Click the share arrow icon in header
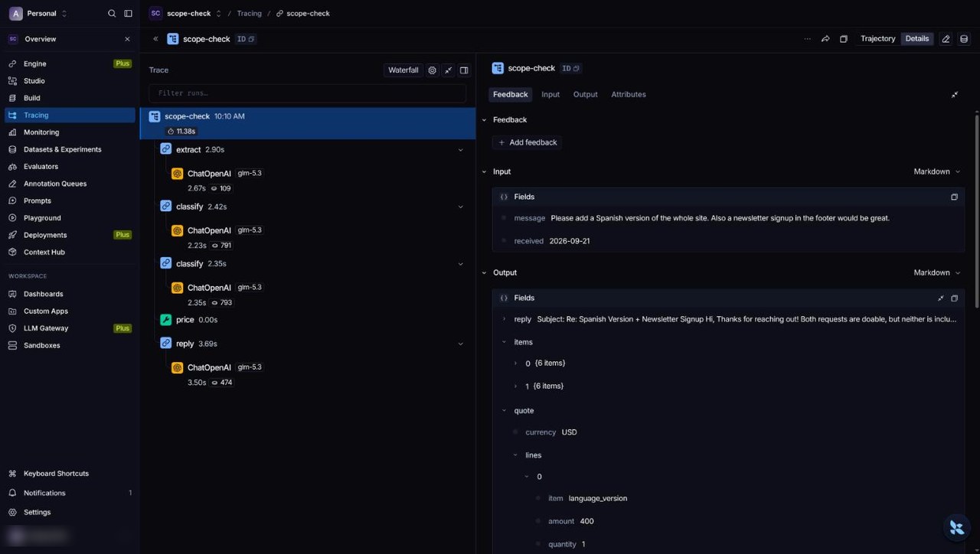The width and height of the screenshot is (980, 554). 825,39
